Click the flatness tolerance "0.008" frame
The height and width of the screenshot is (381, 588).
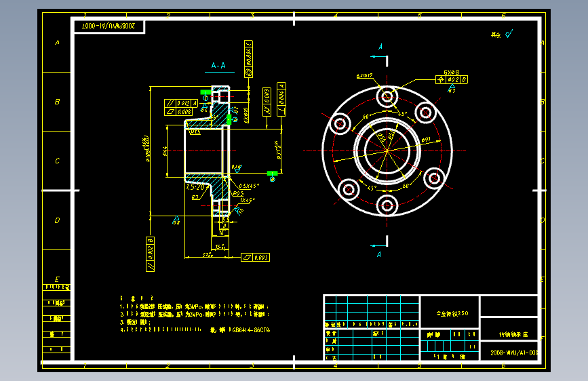tap(178, 111)
